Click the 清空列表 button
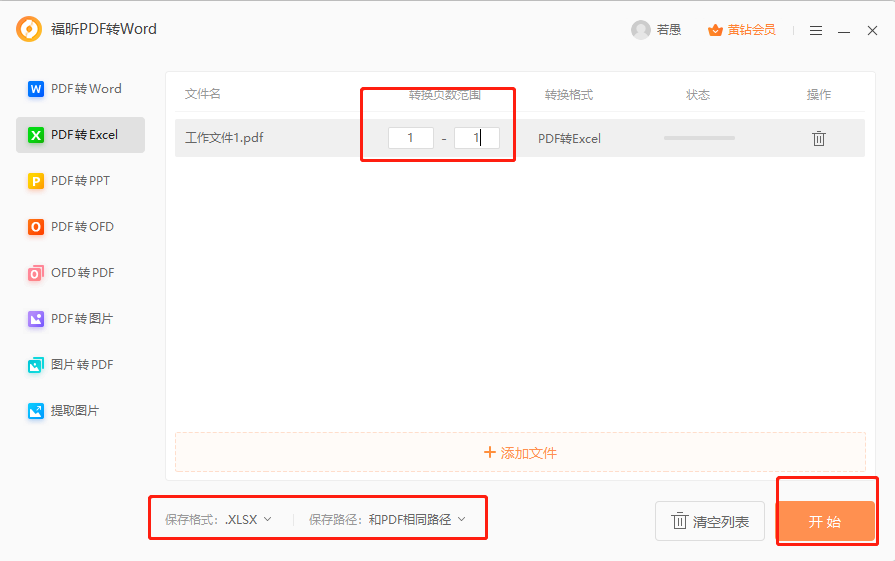The width and height of the screenshot is (895, 561). click(x=709, y=522)
